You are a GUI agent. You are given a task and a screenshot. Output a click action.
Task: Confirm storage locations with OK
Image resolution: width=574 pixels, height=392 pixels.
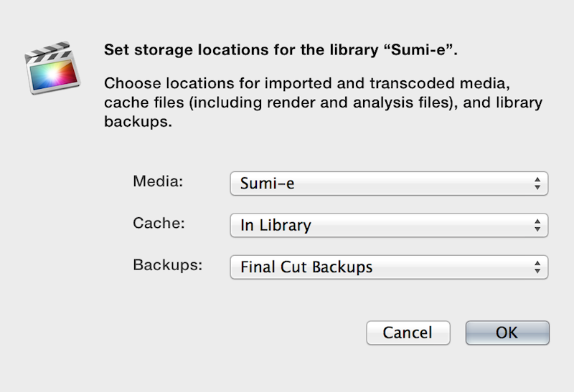pyautogui.click(x=507, y=333)
